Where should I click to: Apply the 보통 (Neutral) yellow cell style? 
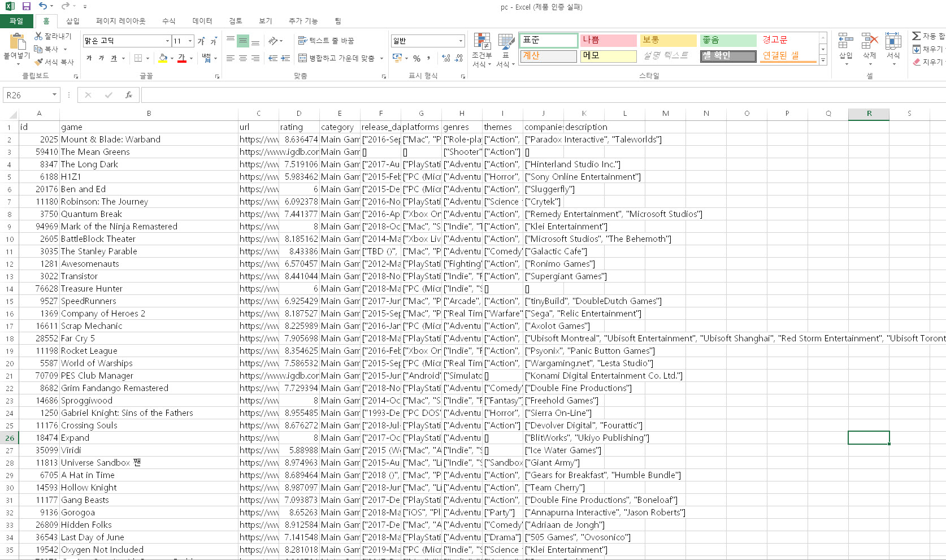click(668, 40)
